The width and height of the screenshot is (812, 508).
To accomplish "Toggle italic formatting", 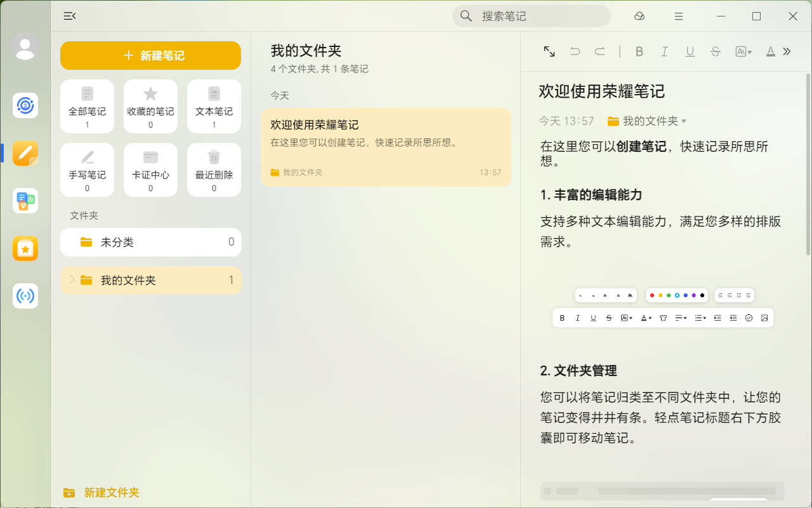I will pyautogui.click(x=665, y=52).
